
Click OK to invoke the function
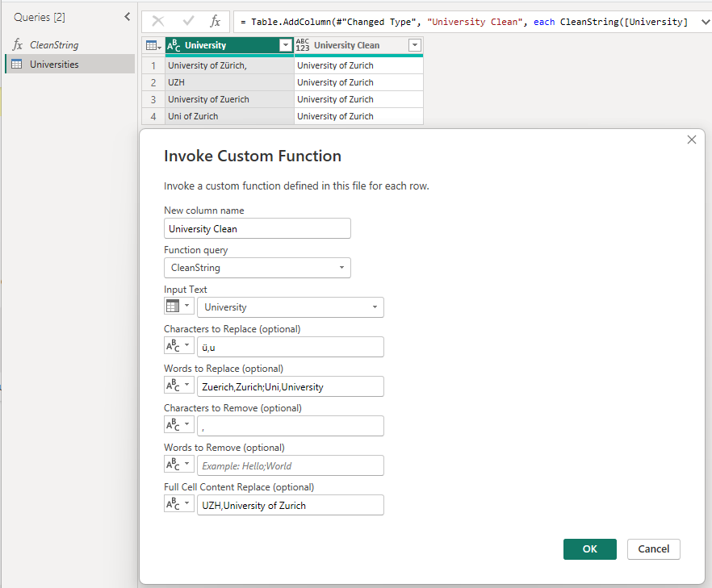tap(589, 549)
